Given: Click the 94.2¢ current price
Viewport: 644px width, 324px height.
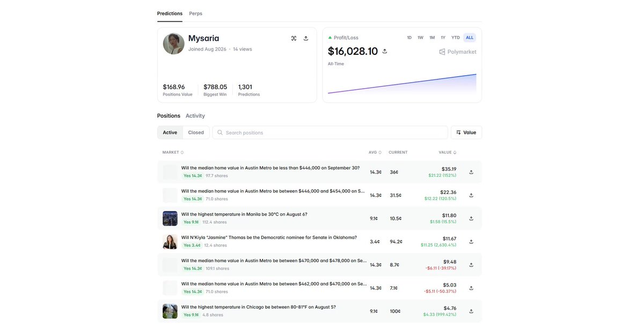Looking at the screenshot, I should coord(396,242).
